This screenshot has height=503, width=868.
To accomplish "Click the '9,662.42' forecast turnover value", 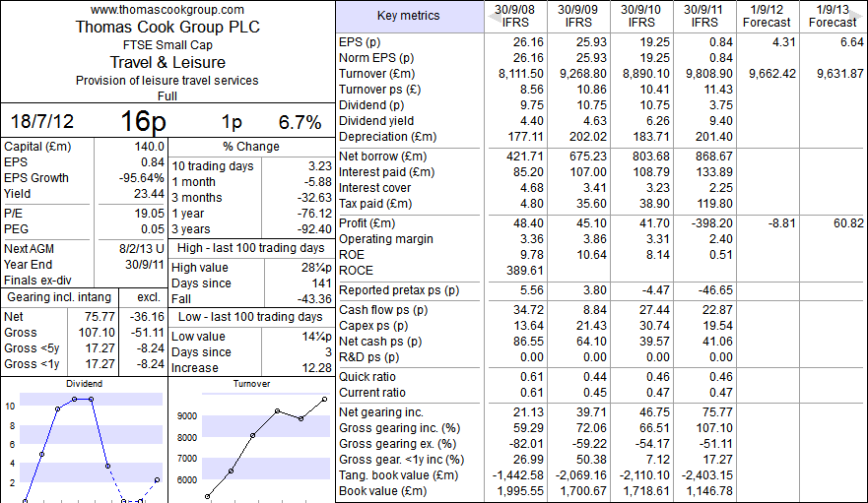I will click(772, 74).
